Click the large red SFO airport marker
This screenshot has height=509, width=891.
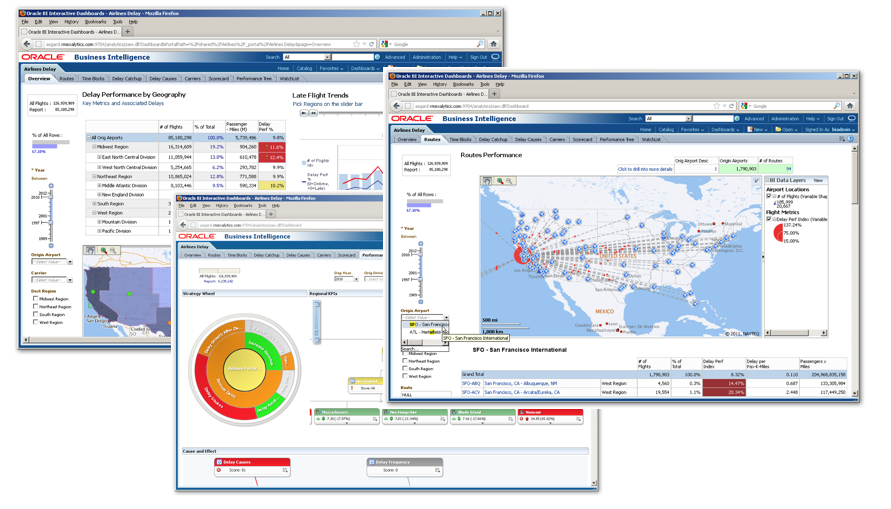click(x=520, y=255)
